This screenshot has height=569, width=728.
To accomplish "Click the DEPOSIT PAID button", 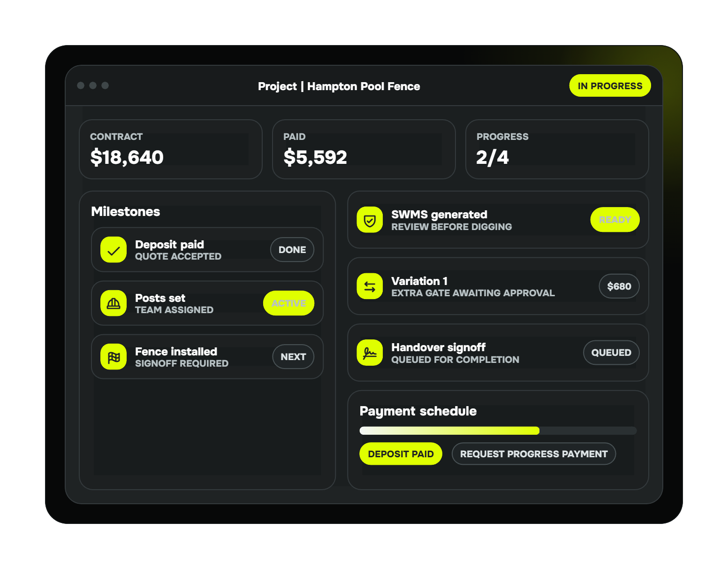I will point(401,454).
